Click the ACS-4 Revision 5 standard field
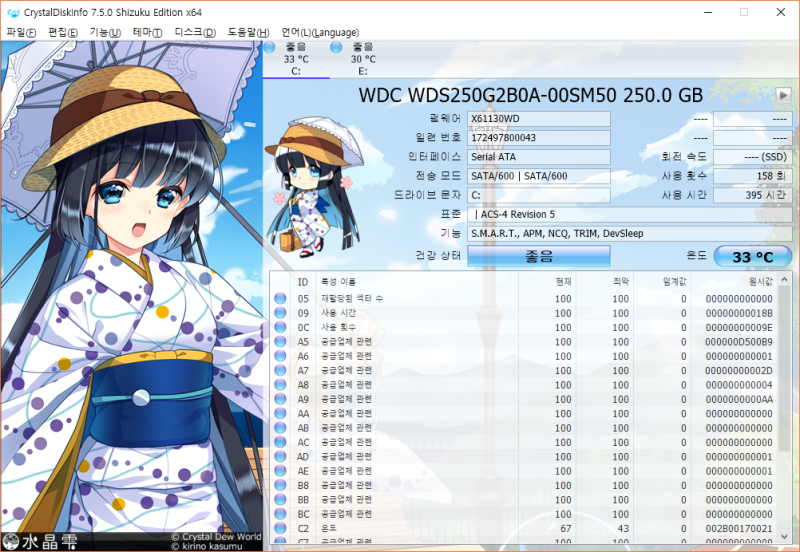This screenshot has height=552, width=800. coord(630,214)
